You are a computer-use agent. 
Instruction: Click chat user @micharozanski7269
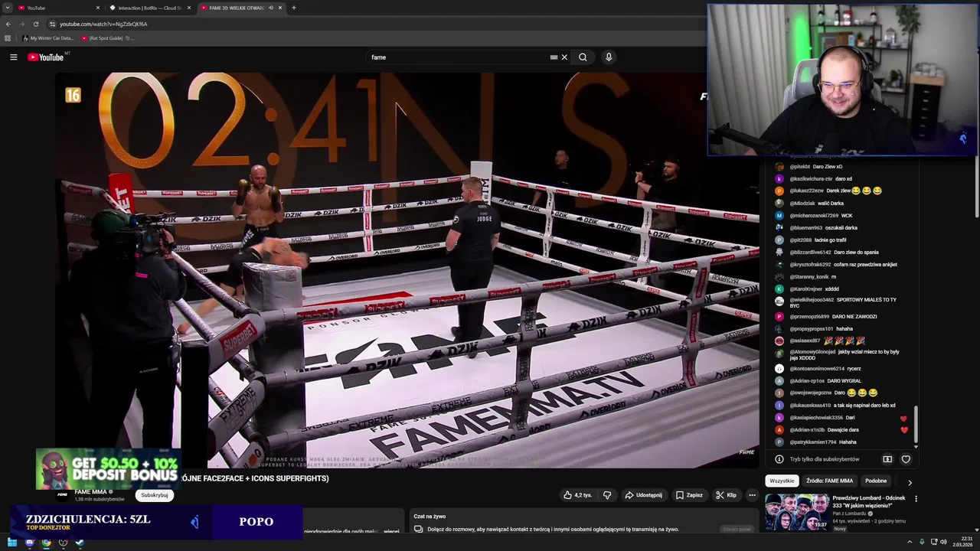[814, 215]
